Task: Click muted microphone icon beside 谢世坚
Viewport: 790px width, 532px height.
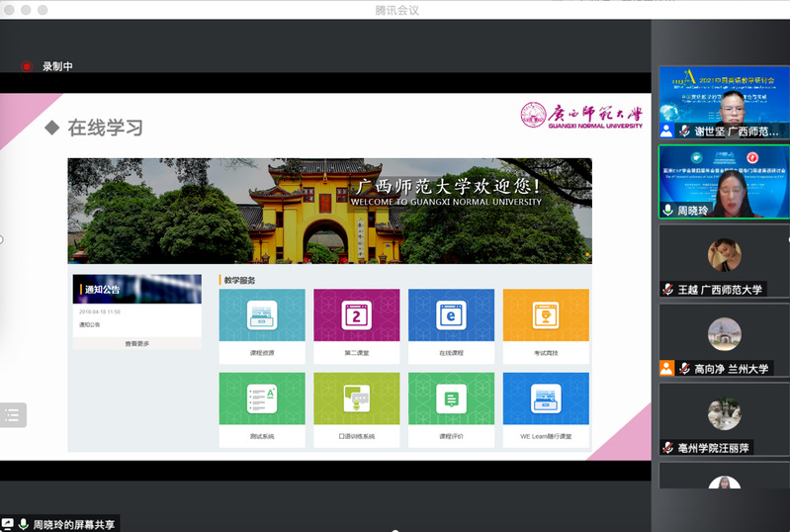Action: coord(684,131)
